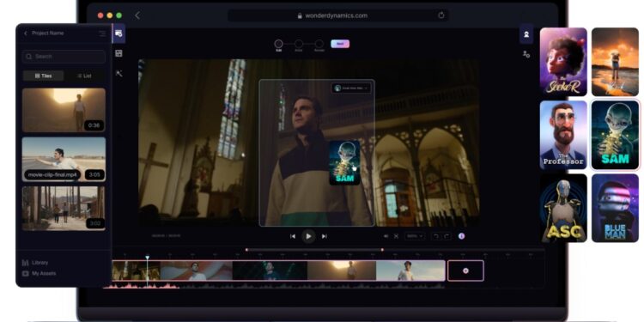Click the gradient Next button
Image resolution: width=644 pixels, height=322 pixels.
click(340, 44)
